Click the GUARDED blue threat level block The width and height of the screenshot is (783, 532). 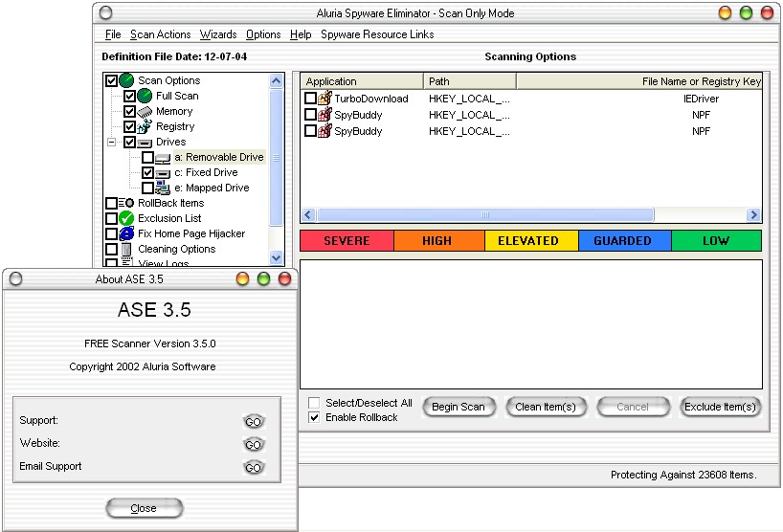click(x=625, y=240)
